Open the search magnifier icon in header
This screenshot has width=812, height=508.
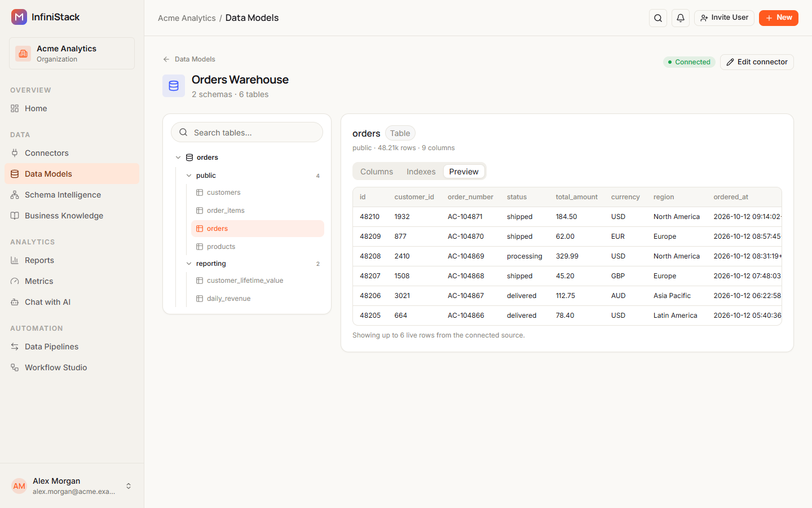pos(658,18)
